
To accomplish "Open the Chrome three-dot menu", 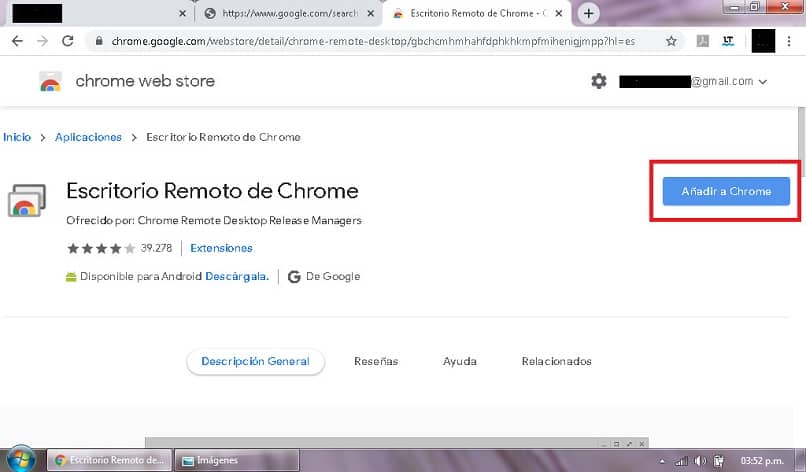I will 789,41.
